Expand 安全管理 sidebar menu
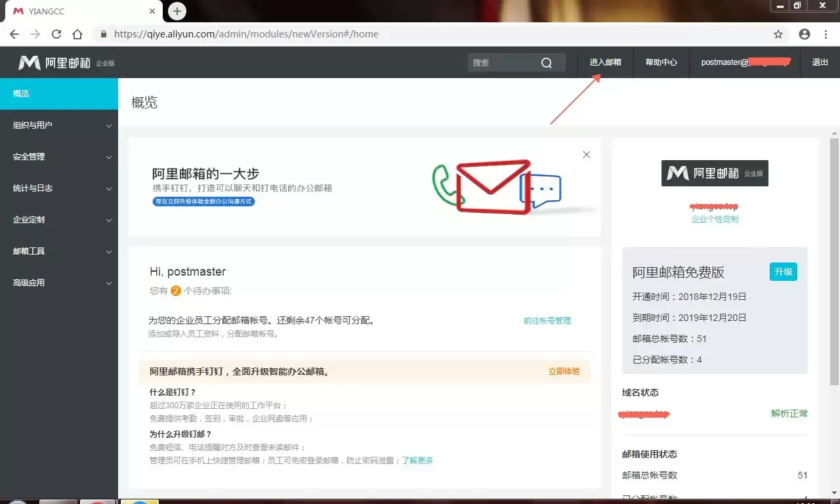840x504 pixels. (59, 157)
